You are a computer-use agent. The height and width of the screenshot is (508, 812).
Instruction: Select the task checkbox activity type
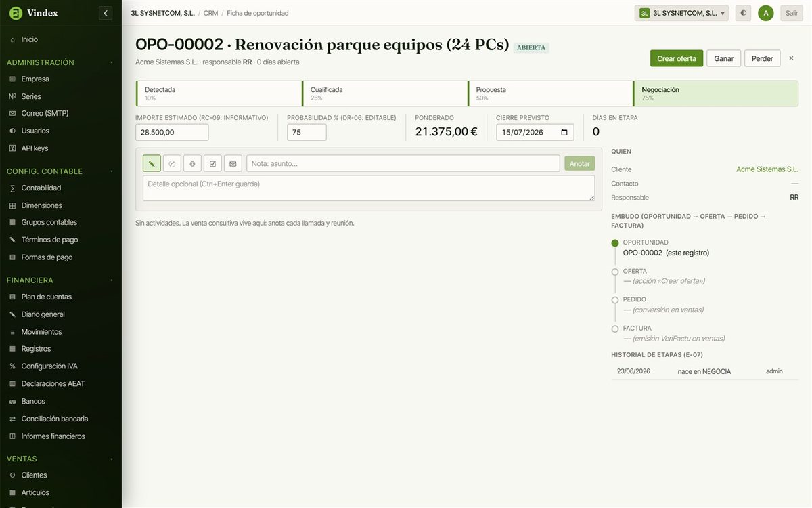[x=212, y=163]
